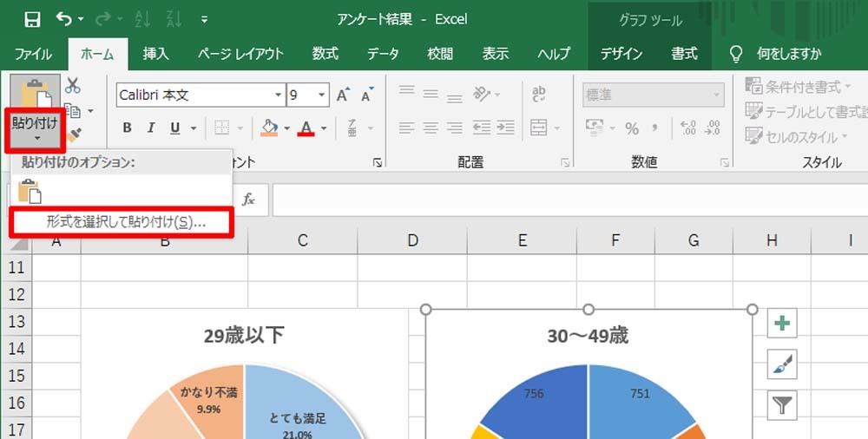The image size is (868, 439).
Task: Click the Undo arrow icon
Action: click(x=63, y=19)
